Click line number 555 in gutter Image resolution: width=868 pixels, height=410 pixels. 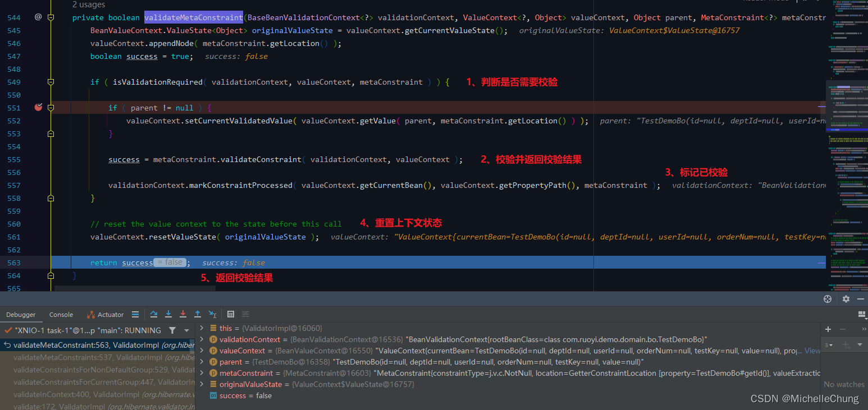14,159
